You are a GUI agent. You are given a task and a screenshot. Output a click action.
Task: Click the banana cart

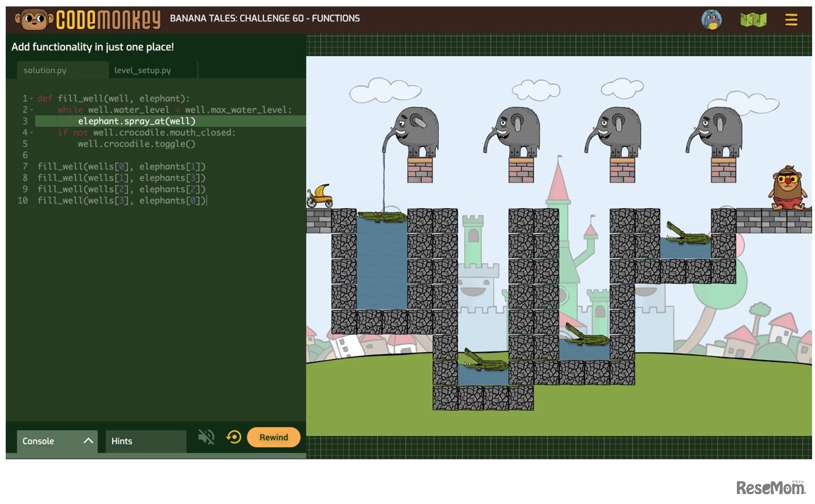(x=319, y=196)
